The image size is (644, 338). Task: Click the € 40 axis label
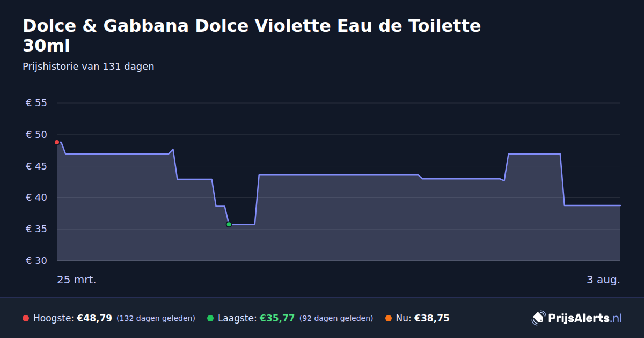36,197
